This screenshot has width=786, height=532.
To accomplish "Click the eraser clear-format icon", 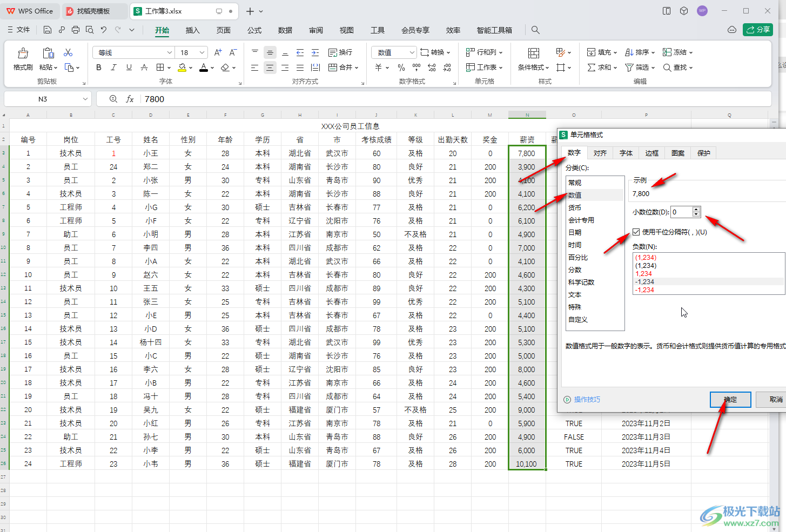I will coord(225,68).
